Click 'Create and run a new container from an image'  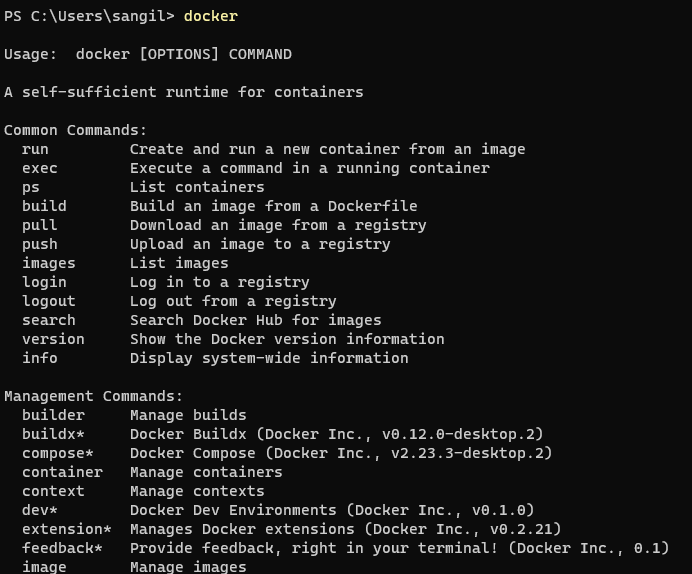[327, 149]
